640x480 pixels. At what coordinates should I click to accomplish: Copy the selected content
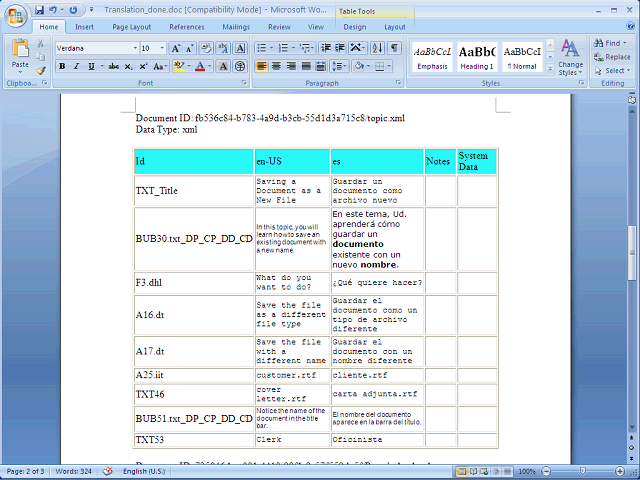point(40,57)
